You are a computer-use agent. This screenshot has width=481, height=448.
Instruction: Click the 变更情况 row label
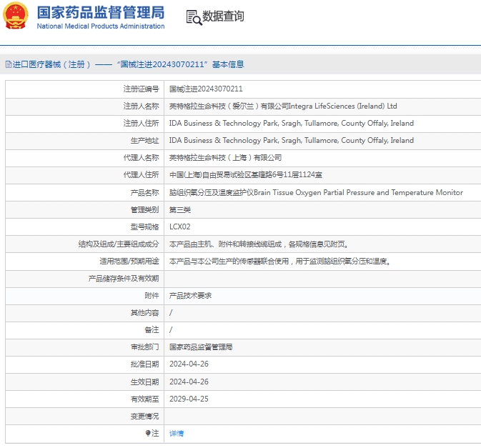tap(145, 417)
